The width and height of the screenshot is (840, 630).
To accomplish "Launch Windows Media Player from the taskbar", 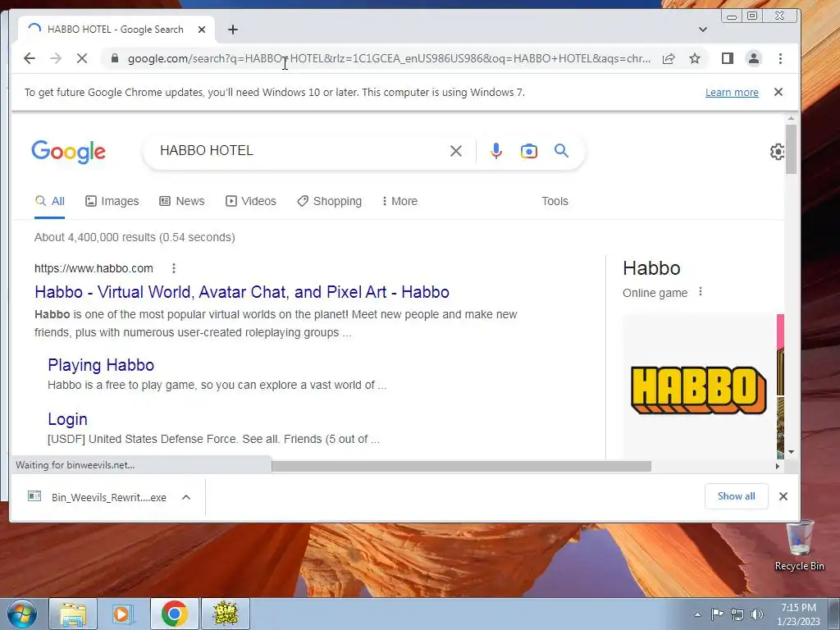I will 123,614.
